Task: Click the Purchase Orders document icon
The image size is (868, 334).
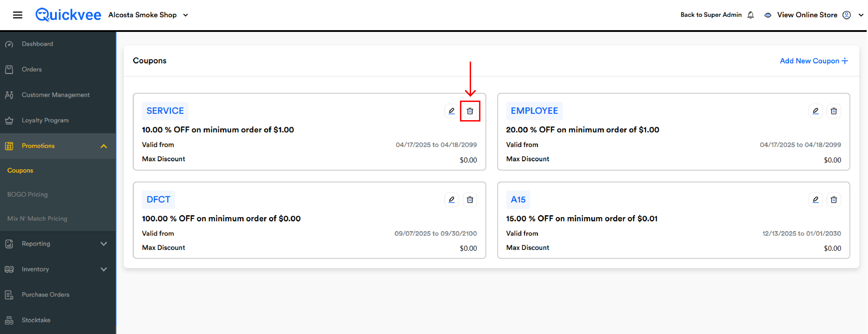Action: 9,295
